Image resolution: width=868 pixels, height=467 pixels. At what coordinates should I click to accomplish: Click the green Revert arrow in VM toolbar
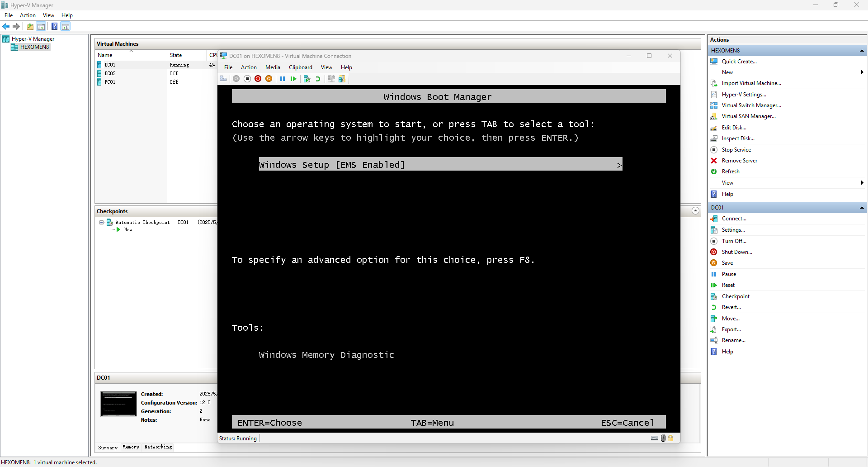coord(318,79)
